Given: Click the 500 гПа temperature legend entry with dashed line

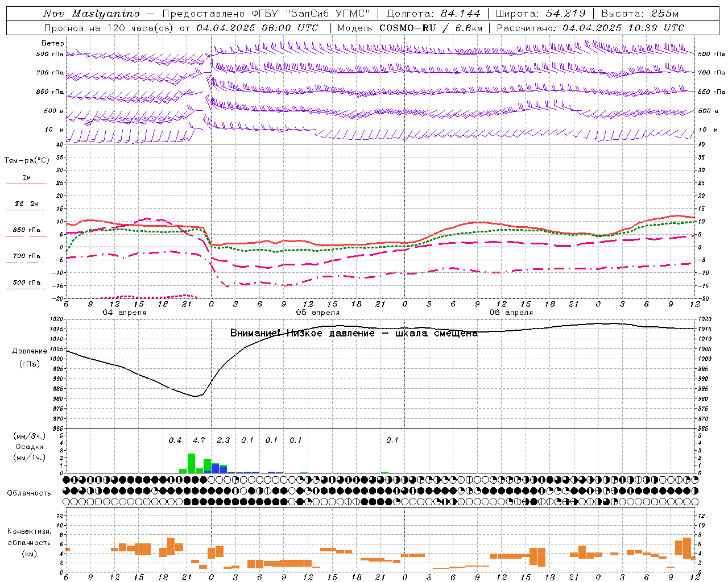Looking at the screenshot, I should [x=26, y=282].
